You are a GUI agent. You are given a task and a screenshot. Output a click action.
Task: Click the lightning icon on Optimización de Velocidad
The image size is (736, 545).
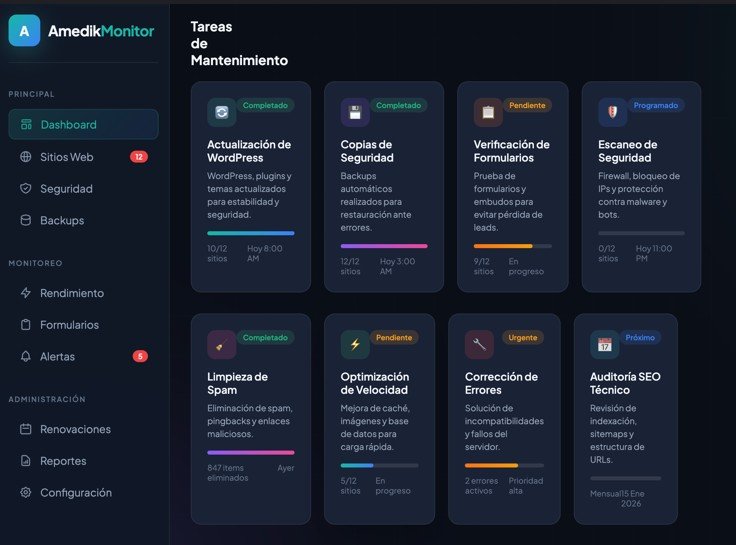click(x=354, y=345)
